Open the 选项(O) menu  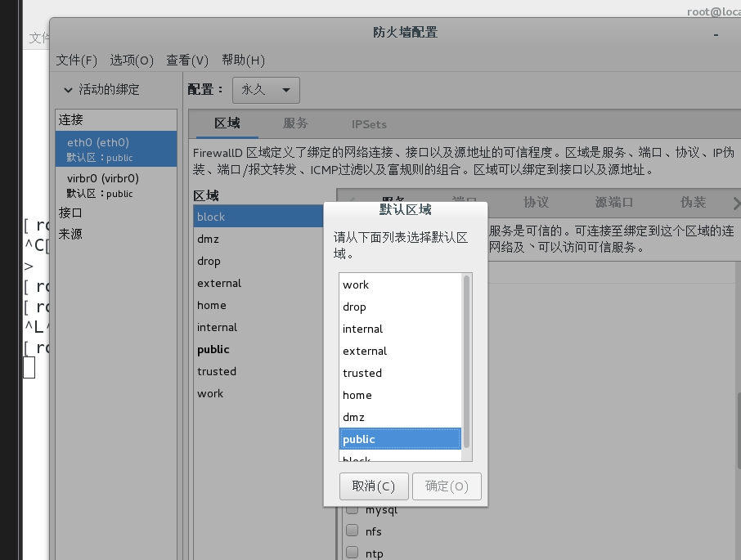click(132, 60)
